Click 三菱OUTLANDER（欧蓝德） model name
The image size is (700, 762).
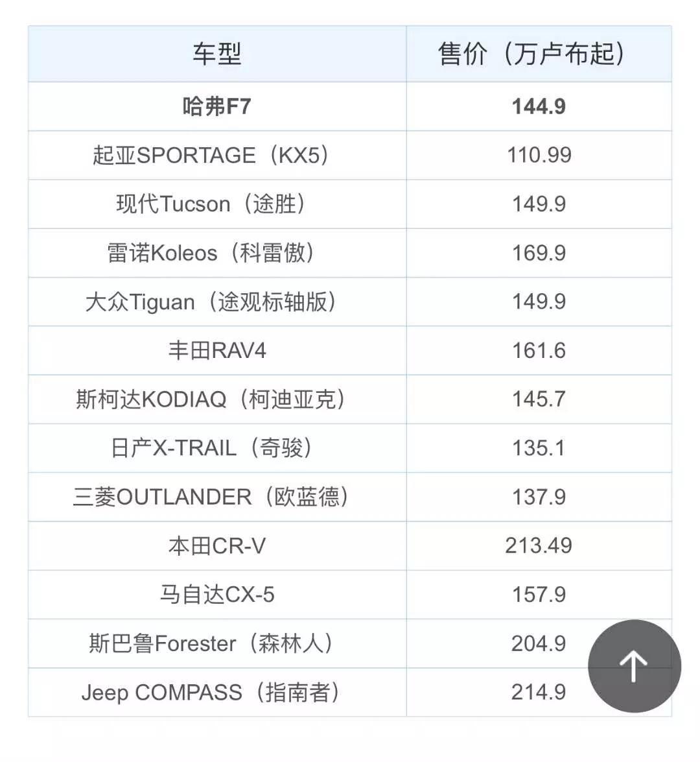point(211,497)
